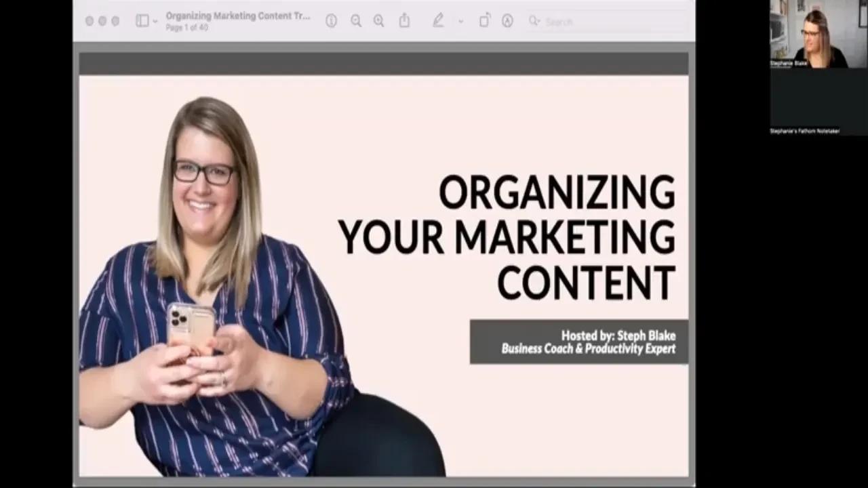Expand the sidebar view options chevron
This screenshot has height=488, width=868.
(x=155, y=21)
